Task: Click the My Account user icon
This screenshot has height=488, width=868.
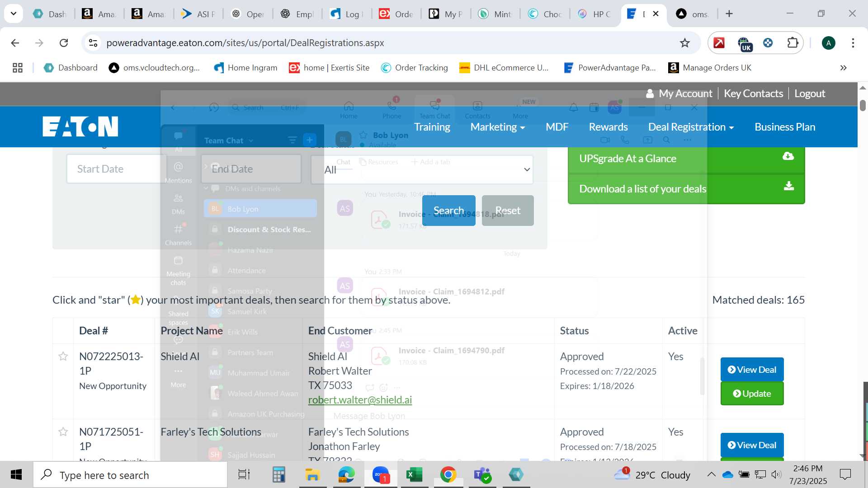Action: click(x=650, y=94)
